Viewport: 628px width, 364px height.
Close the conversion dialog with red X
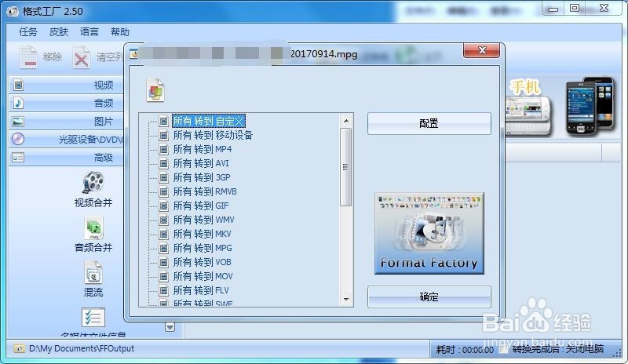pos(481,50)
